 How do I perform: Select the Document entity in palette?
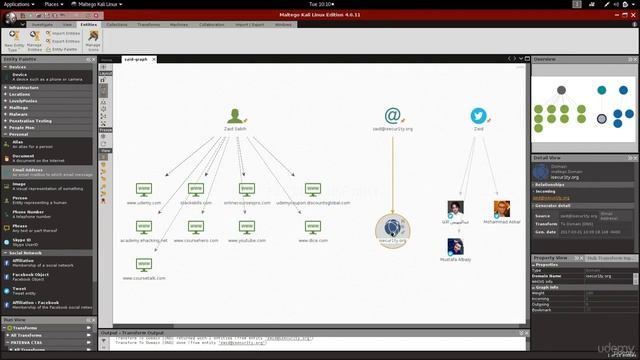click(x=48, y=158)
